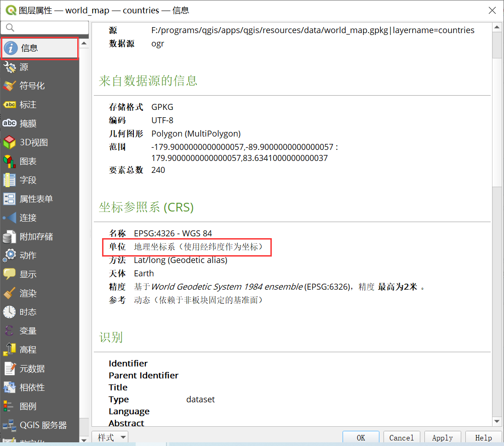The height and width of the screenshot is (446, 504).
Task: Open the 时态 (Temporal) page
Action: (40, 312)
